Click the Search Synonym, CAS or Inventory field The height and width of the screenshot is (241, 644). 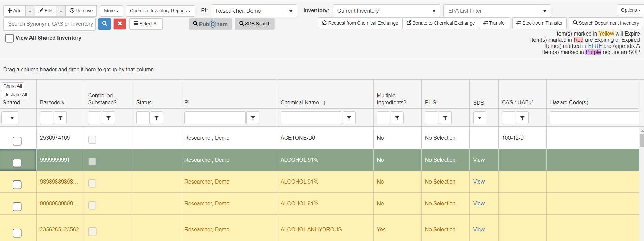coord(50,24)
